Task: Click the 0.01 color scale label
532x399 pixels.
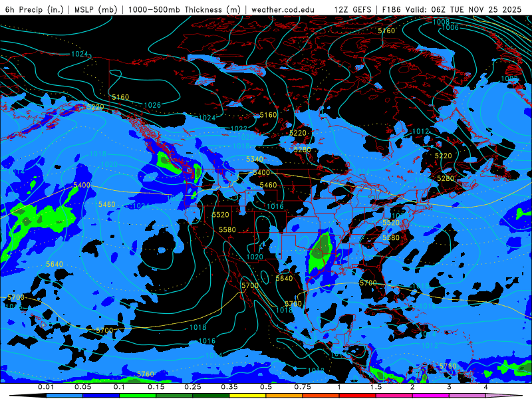Action: [46, 387]
